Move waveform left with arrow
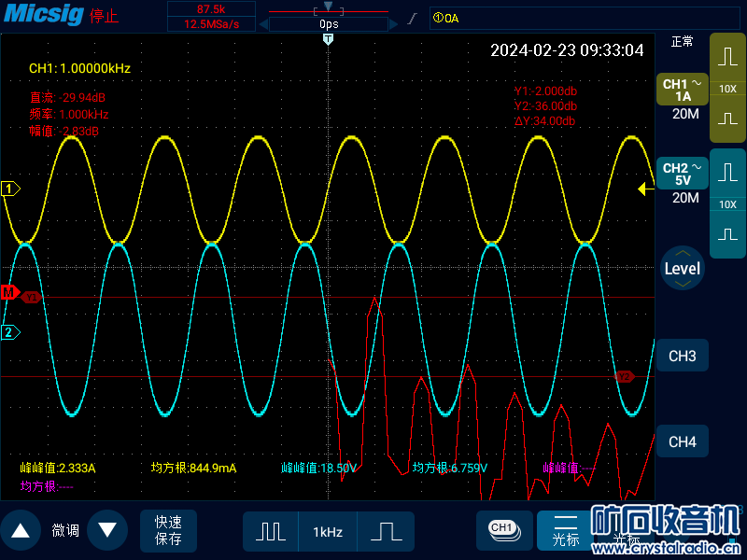The image size is (747, 560). click(x=263, y=24)
